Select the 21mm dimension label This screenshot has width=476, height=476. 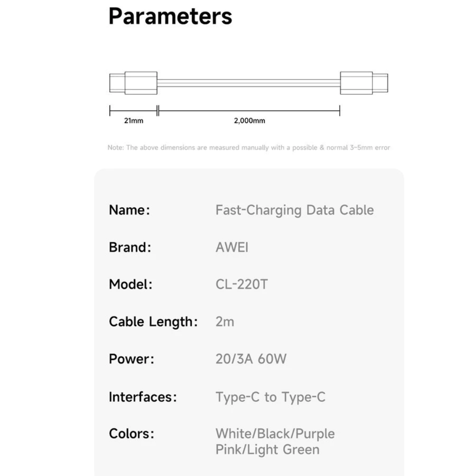[x=134, y=121]
